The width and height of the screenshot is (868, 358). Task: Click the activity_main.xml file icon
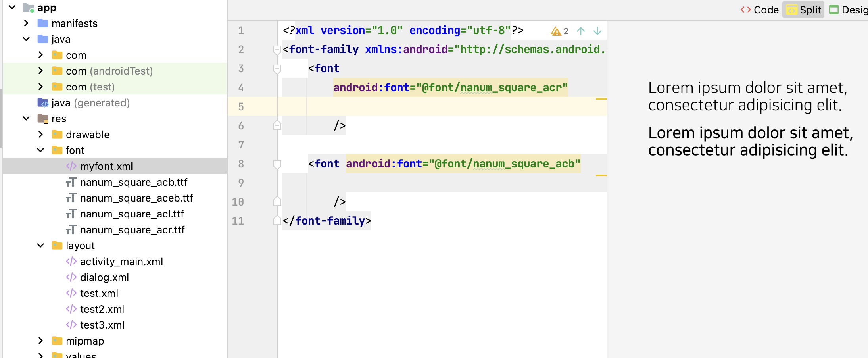(x=71, y=261)
